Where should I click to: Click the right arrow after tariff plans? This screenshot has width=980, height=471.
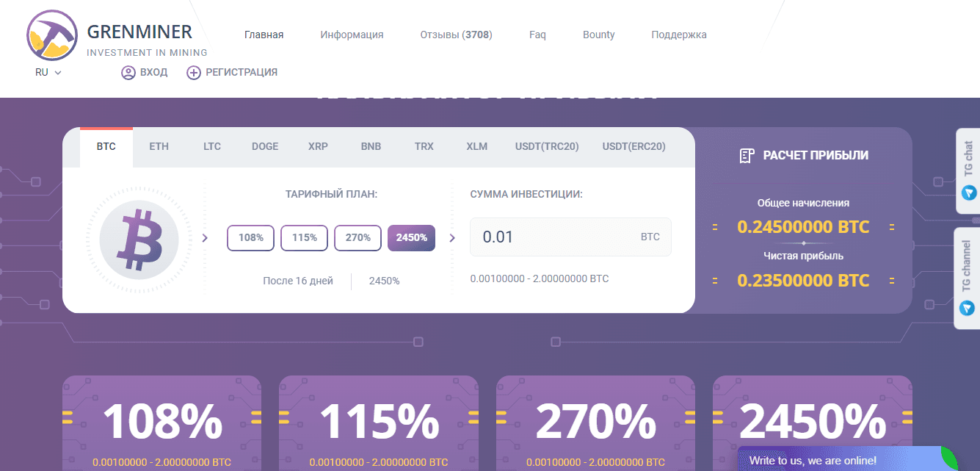[x=451, y=238]
